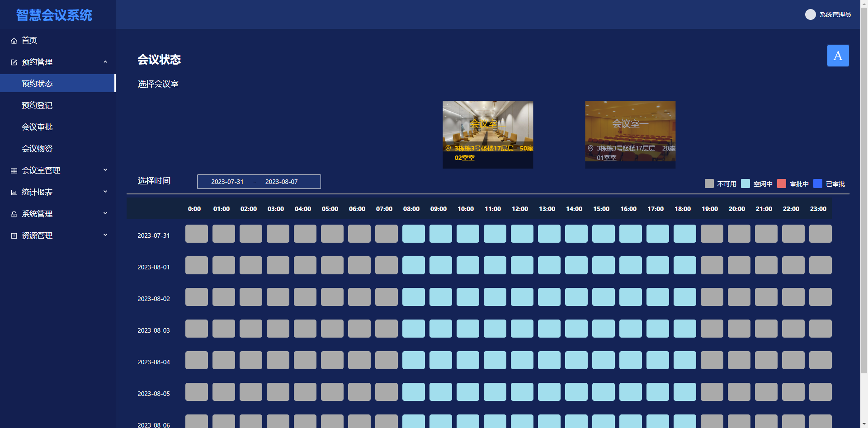Select the 14:00 slot on 2023-08-03
The width and height of the screenshot is (868, 428).
[x=576, y=329]
